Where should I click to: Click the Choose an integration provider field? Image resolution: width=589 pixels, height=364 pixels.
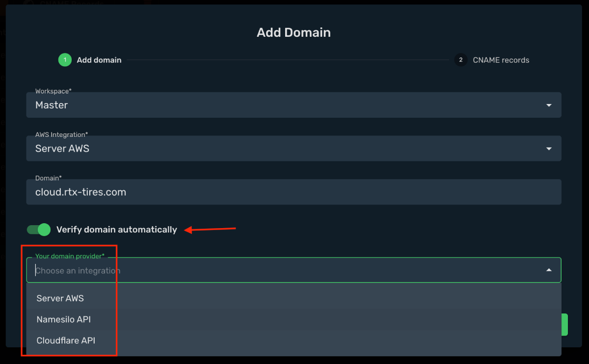[294, 270]
